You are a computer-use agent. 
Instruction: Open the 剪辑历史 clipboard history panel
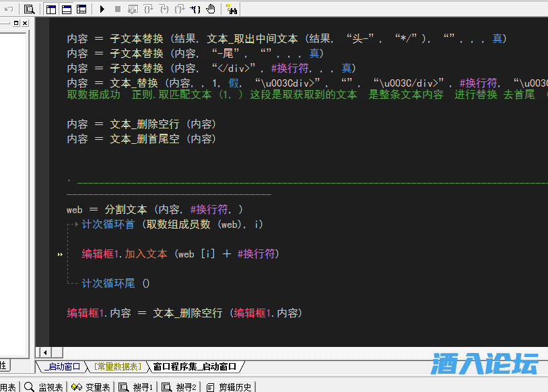tap(230, 387)
